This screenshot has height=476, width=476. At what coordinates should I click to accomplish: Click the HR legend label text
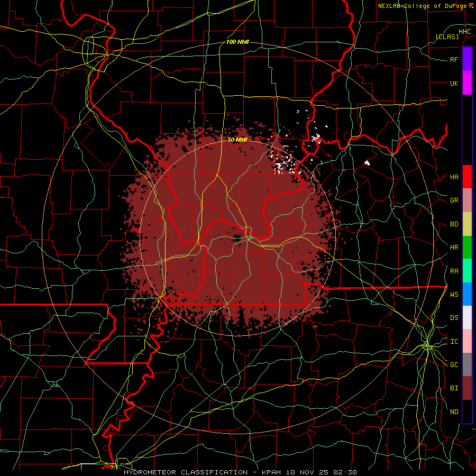(454, 248)
